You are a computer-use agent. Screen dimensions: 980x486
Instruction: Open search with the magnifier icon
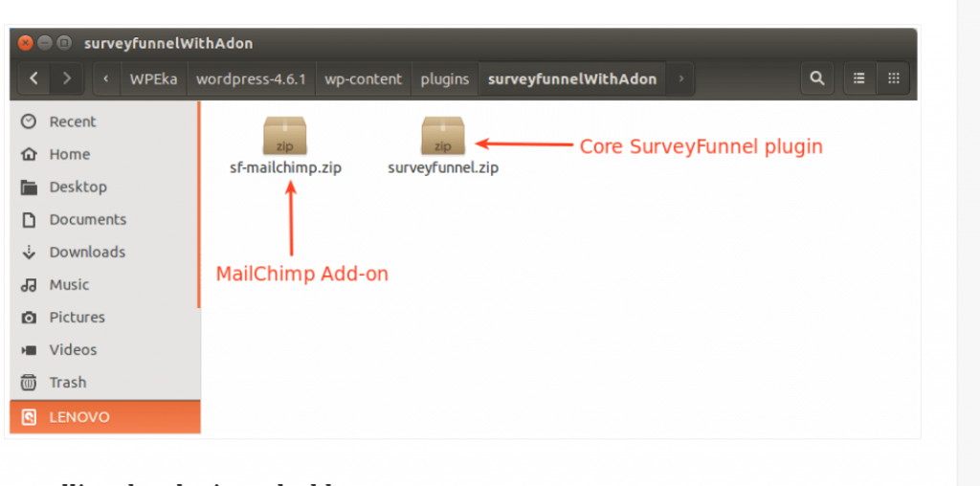point(816,78)
